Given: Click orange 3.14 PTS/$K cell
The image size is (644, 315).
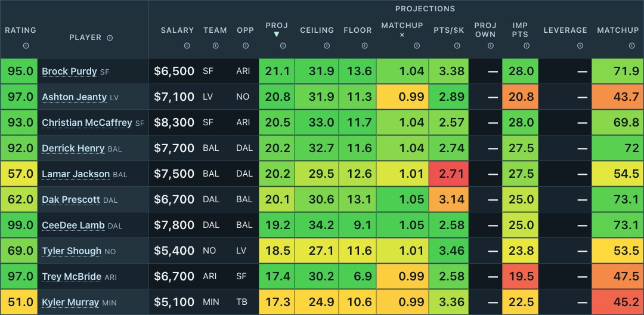Looking at the screenshot, I should pos(449,200).
